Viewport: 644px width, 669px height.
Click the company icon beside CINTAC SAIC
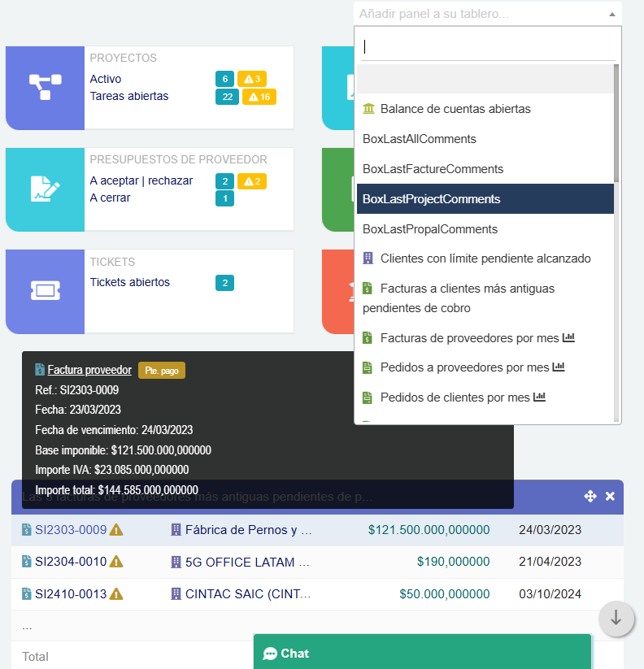[176, 594]
